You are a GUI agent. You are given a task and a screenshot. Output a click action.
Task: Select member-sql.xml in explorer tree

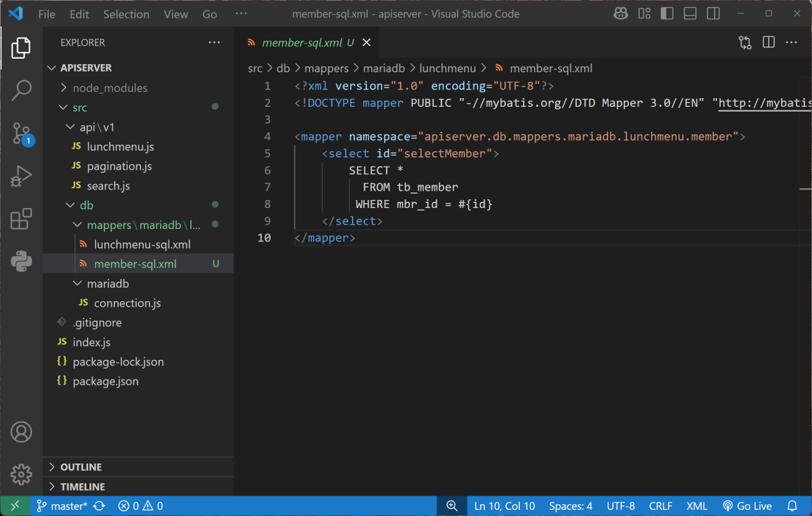click(x=138, y=264)
